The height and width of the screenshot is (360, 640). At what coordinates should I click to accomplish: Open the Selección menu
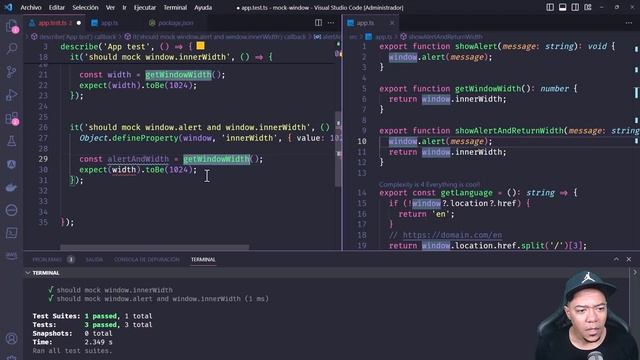coord(85,7)
